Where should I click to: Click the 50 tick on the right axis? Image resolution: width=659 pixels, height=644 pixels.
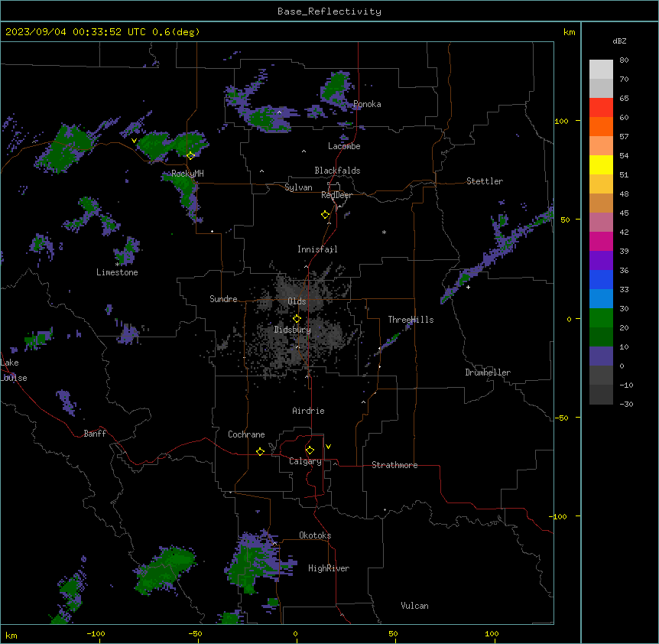click(565, 220)
